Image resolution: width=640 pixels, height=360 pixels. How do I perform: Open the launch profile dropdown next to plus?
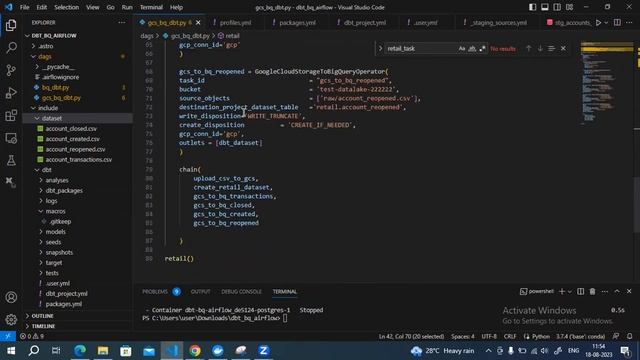[570, 291]
